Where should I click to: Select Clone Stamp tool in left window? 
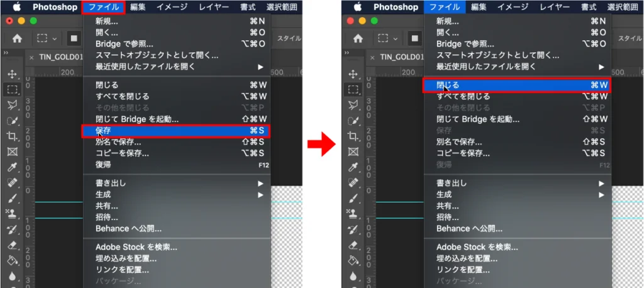click(x=13, y=214)
